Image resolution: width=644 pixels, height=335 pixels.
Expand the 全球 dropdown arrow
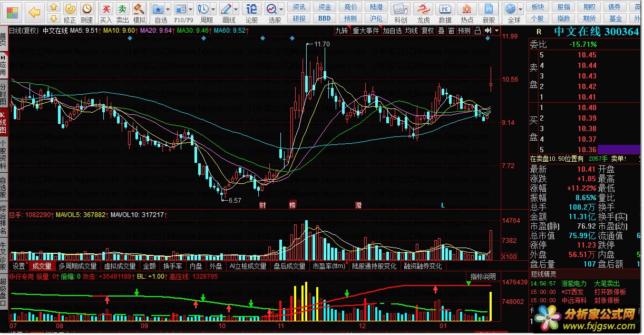pos(521,9)
